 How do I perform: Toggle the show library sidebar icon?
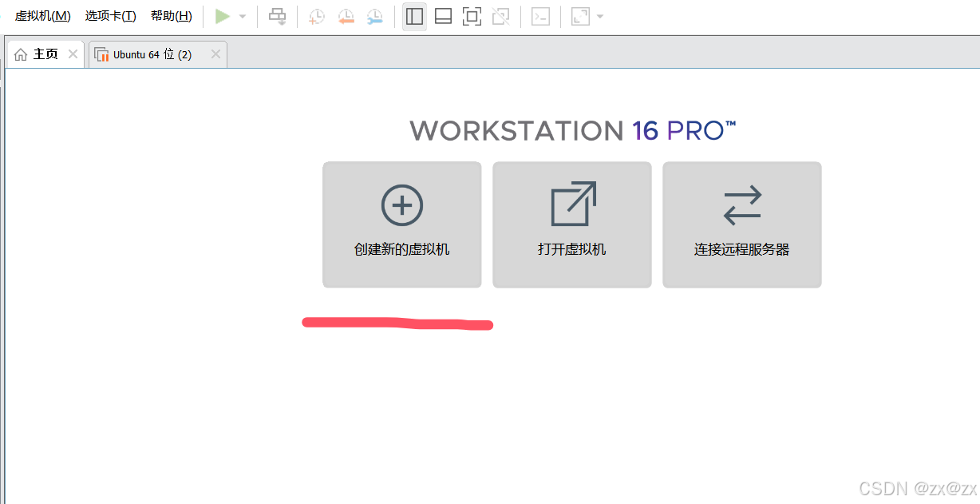(x=414, y=16)
